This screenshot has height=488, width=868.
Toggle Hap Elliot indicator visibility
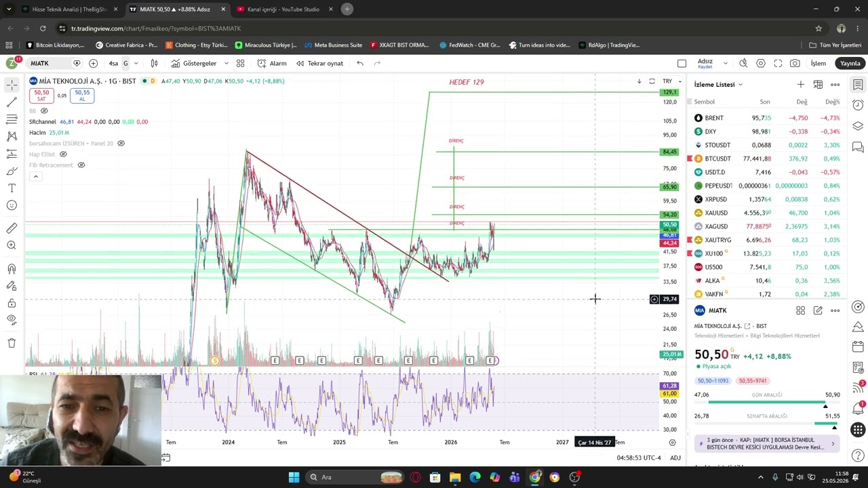[63, 154]
